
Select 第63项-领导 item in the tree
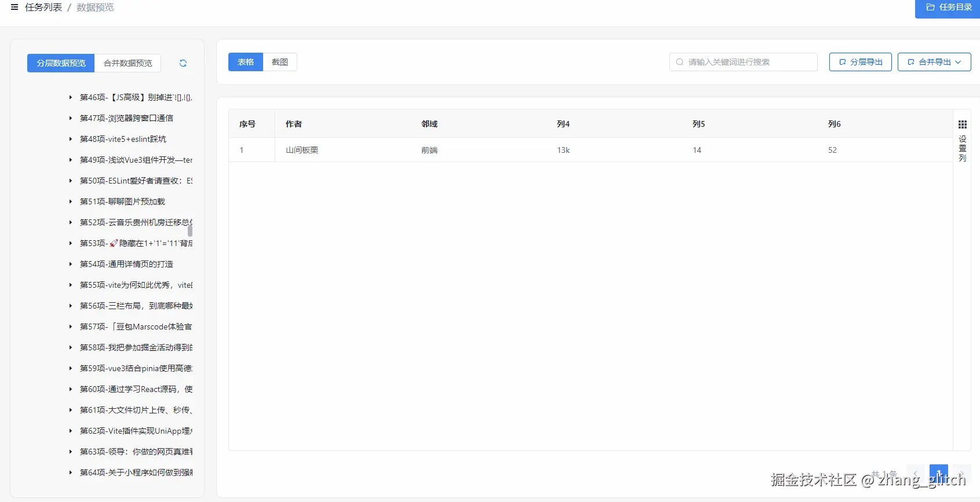click(136, 452)
